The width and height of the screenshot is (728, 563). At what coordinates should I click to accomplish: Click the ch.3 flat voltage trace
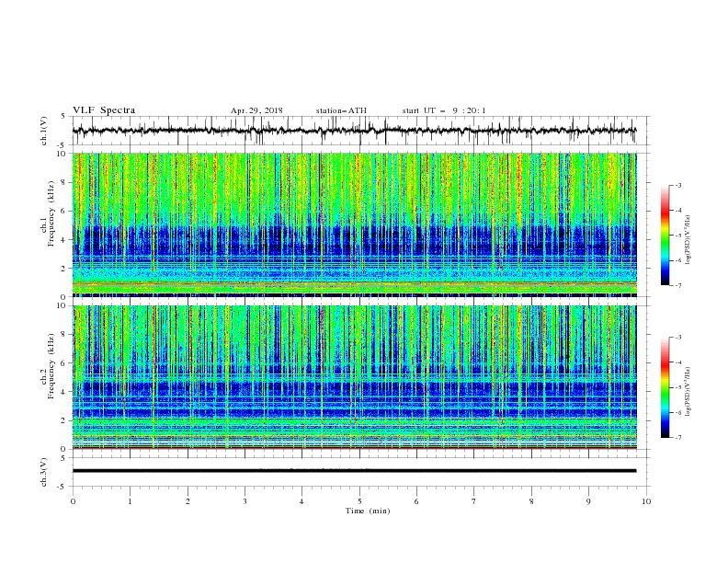coord(354,471)
